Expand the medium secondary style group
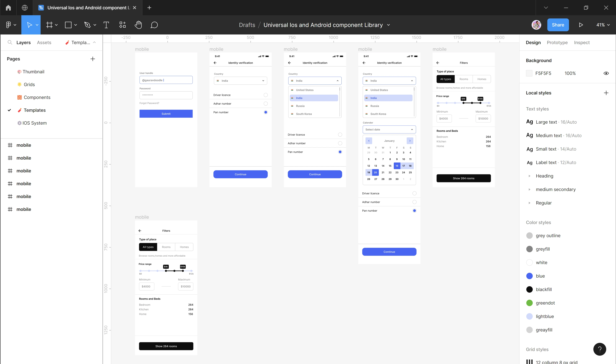 click(x=530, y=189)
